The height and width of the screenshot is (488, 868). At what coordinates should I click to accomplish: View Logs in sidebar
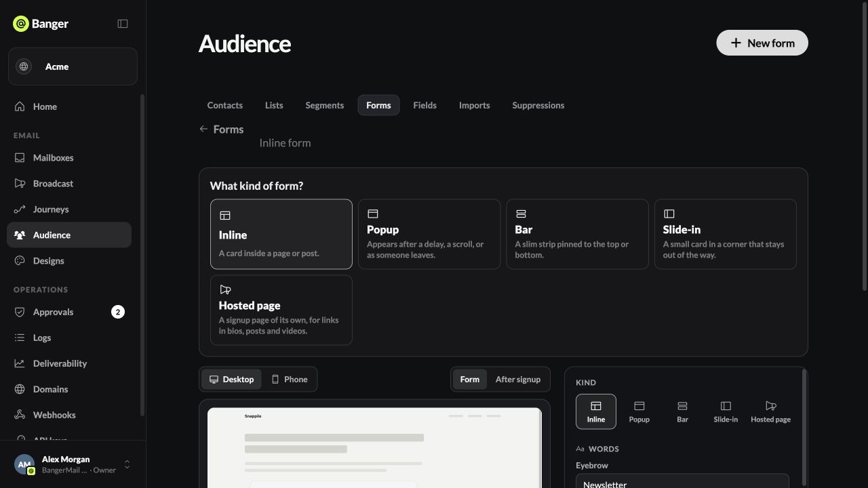coord(69,338)
